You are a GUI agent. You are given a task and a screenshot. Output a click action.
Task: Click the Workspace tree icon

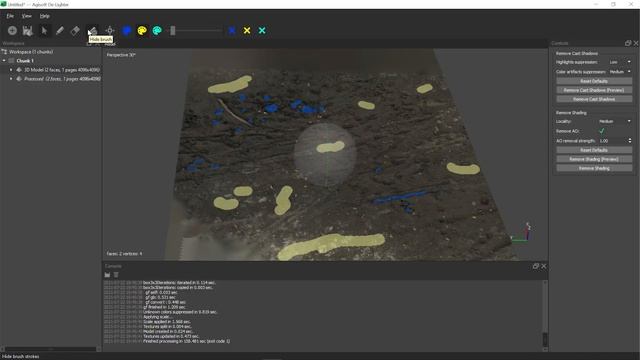click(x=4, y=52)
